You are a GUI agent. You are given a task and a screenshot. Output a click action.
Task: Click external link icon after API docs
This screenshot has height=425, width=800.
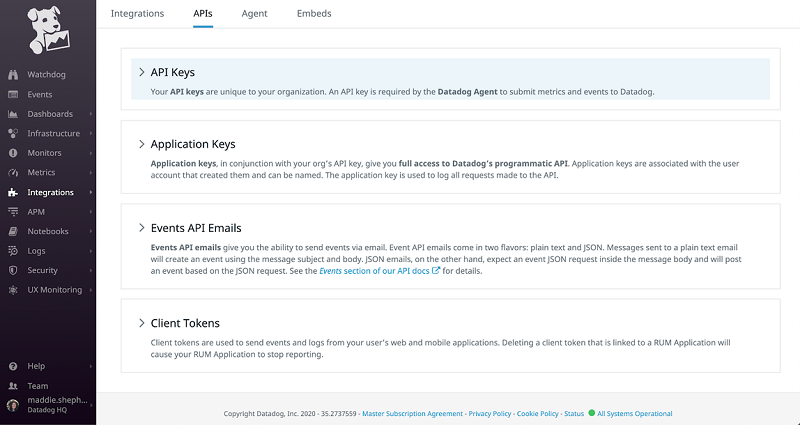point(436,271)
